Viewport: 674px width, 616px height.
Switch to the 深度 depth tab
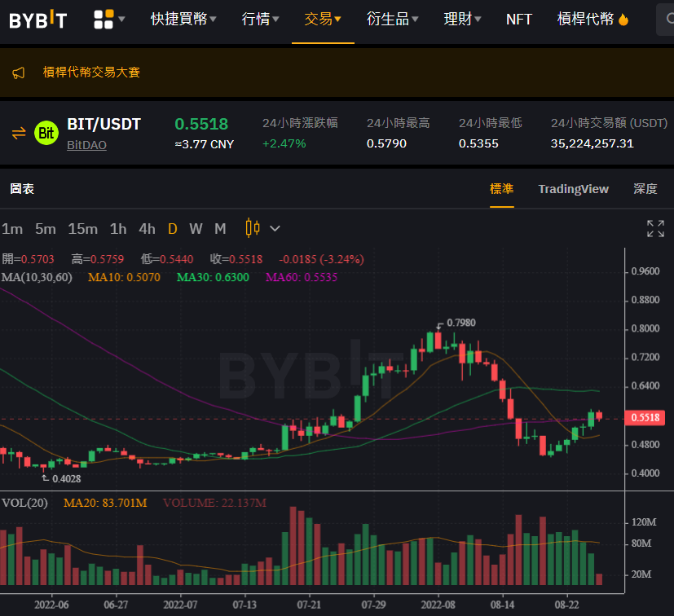coord(645,189)
